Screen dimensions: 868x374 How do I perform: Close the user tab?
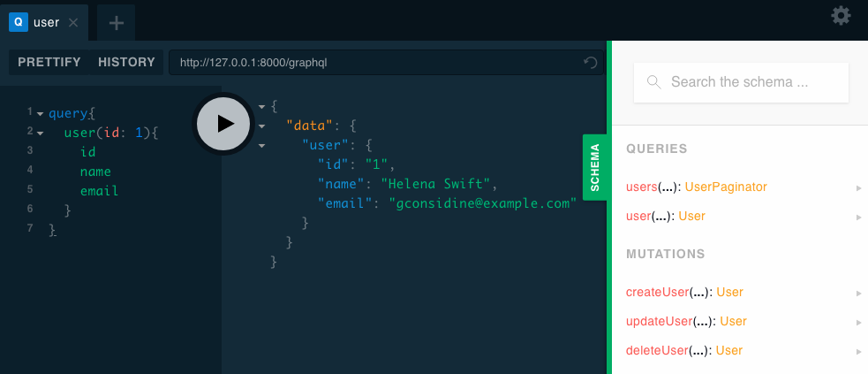(x=73, y=23)
